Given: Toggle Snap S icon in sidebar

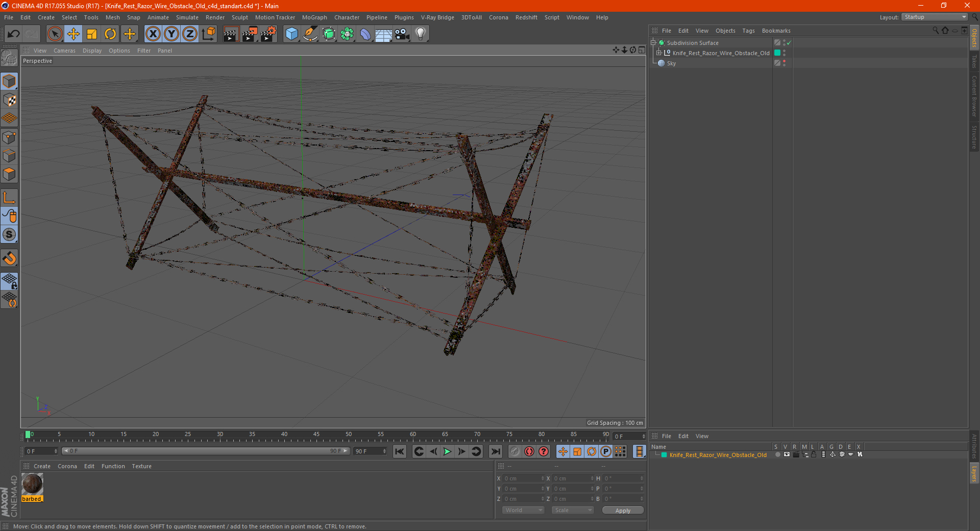Looking at the screenshot, I should 9,234.
